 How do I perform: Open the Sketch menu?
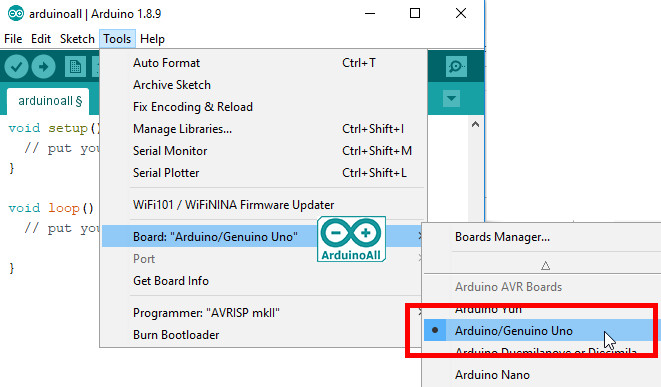coord(77,39)
